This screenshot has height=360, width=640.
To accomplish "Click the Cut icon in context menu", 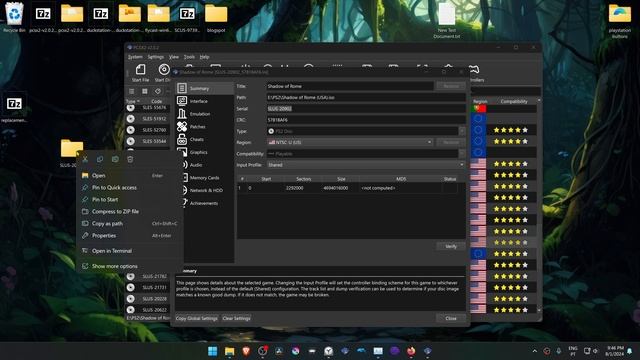I will [85, 159].
